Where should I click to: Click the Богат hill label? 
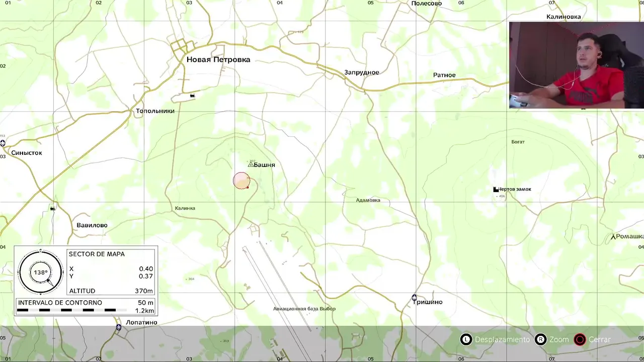point(518,142)
